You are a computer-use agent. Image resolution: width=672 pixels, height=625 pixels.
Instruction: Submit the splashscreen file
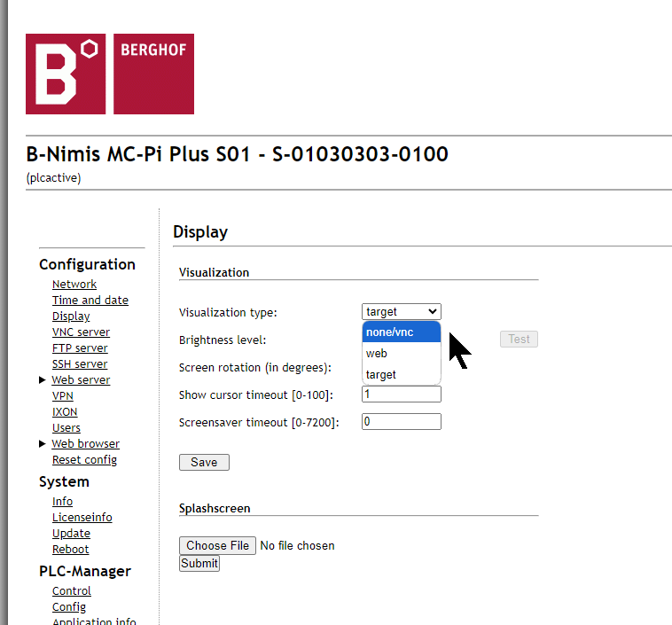[199, 563]
